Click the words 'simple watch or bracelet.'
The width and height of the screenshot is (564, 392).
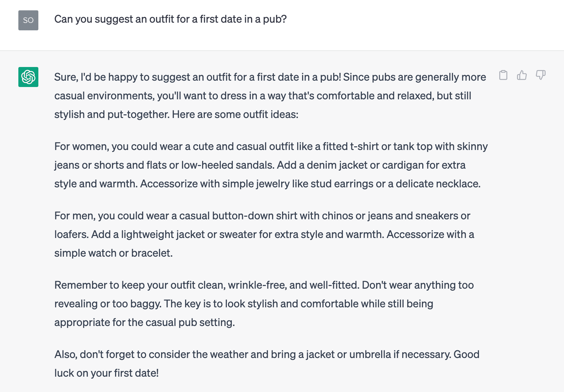113,253
